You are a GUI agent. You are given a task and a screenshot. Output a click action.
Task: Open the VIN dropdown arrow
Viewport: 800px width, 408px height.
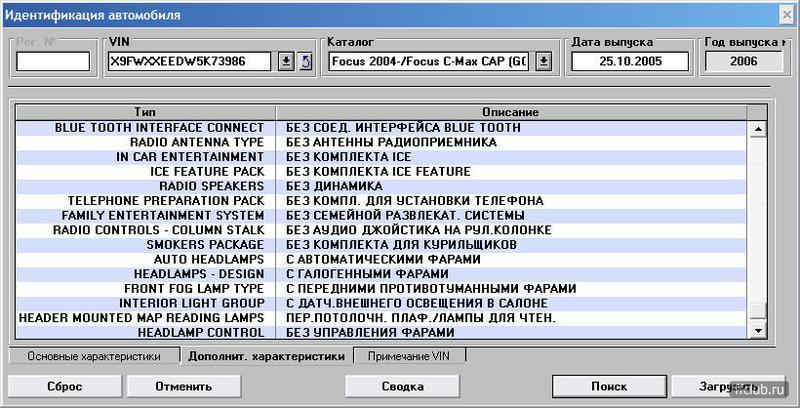(x=286, y=62)
